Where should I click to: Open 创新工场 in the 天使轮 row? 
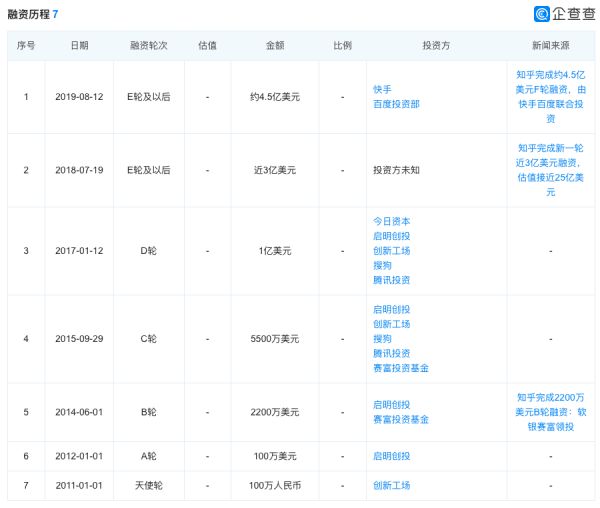click(x=391, y=486)
